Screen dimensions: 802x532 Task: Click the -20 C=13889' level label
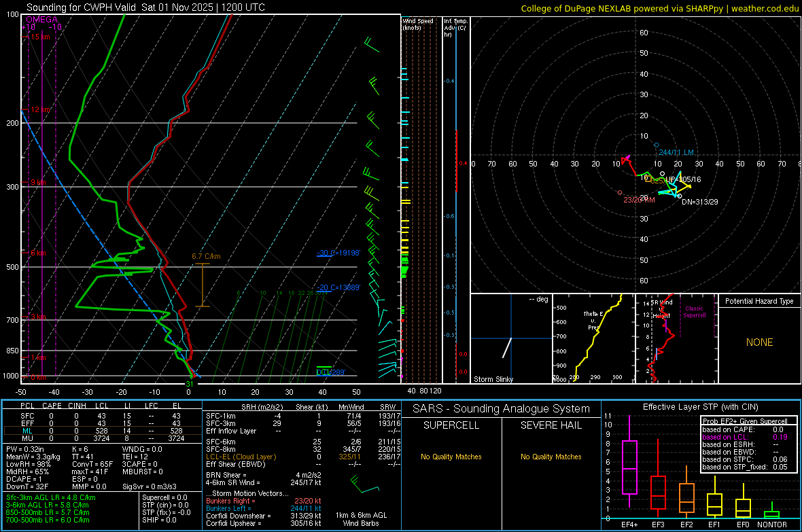pos(338,287)
